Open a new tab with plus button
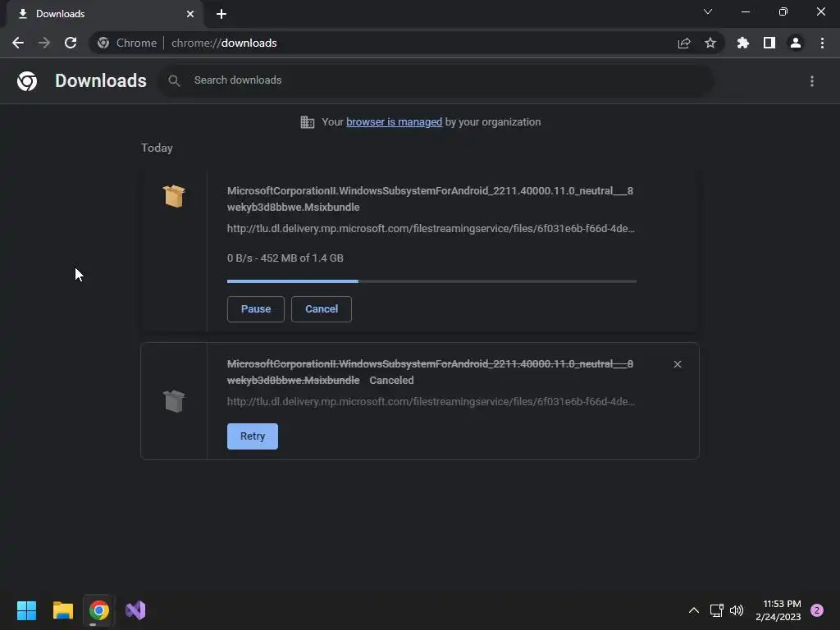Screen dimensions: 840x630 click(221, 14)
